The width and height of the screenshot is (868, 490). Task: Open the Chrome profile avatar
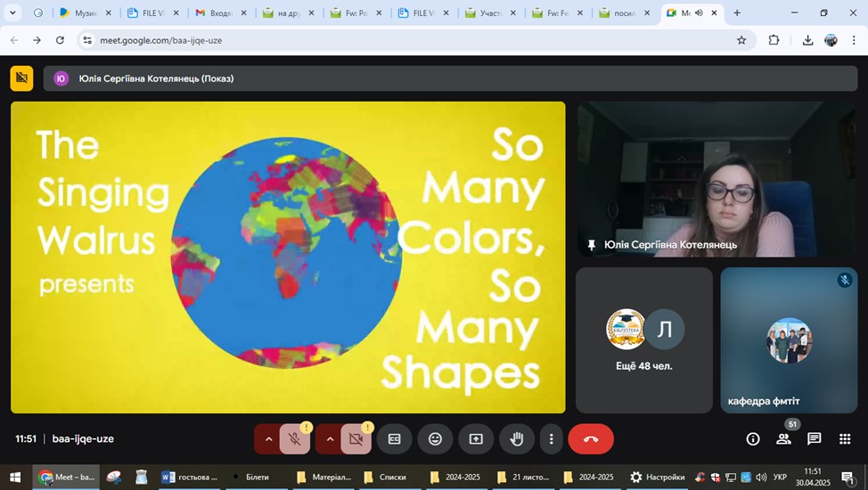point(831,40)
